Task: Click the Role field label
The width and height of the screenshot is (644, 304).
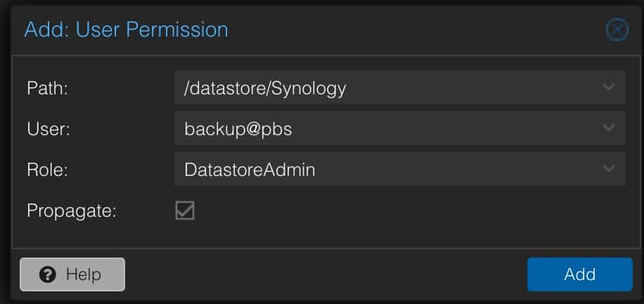Action: pyautogui.click(x=46, y=170)
